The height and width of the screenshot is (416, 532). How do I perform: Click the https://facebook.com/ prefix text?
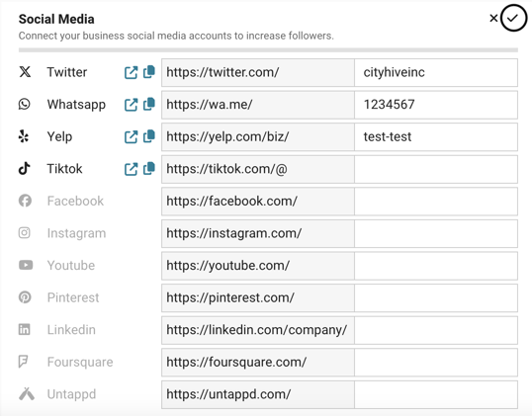coord(231,201)
